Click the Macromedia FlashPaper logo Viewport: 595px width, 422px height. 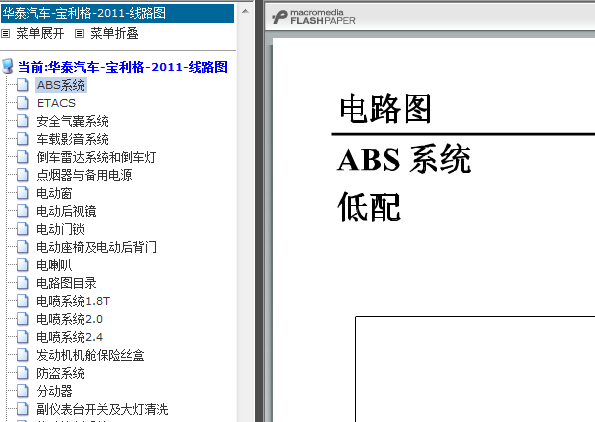314,17
